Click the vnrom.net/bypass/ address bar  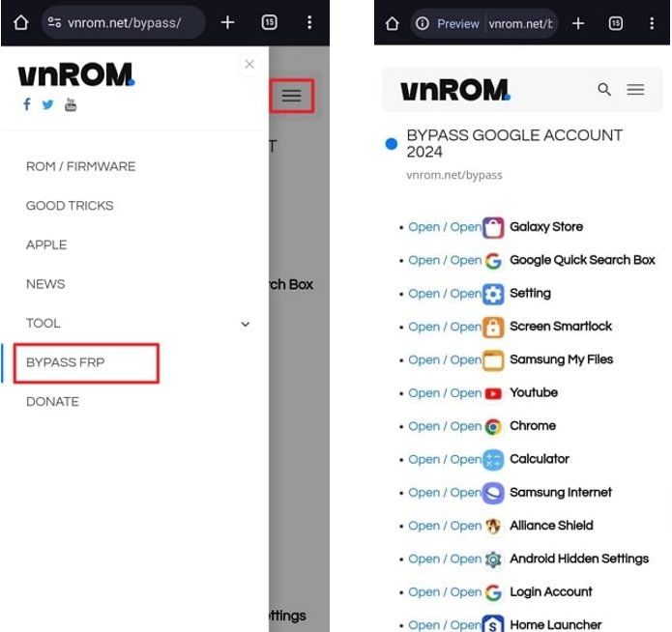(x=123, y=22)
